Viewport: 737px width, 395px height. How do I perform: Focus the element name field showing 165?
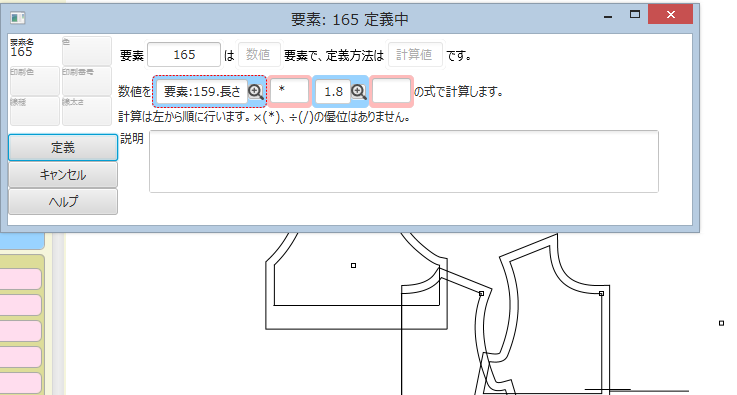pyautogui.click(x=184, y=55)
